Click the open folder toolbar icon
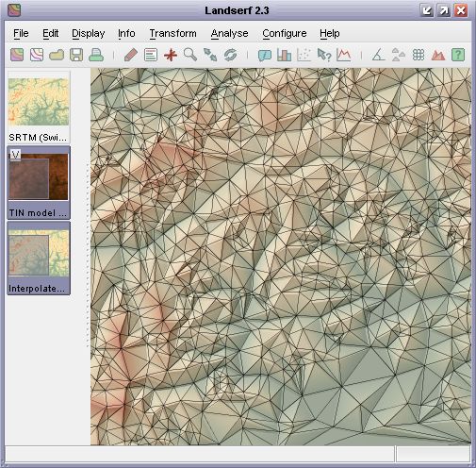Viewport: 476px width, 468px height. pyautogui.click(x=57, y=55)
